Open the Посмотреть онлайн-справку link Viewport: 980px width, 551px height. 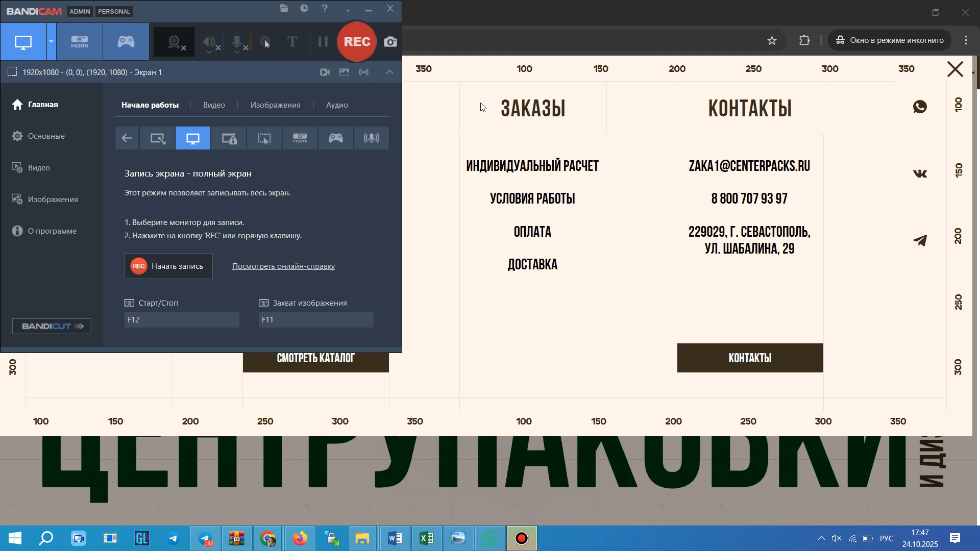283,266
